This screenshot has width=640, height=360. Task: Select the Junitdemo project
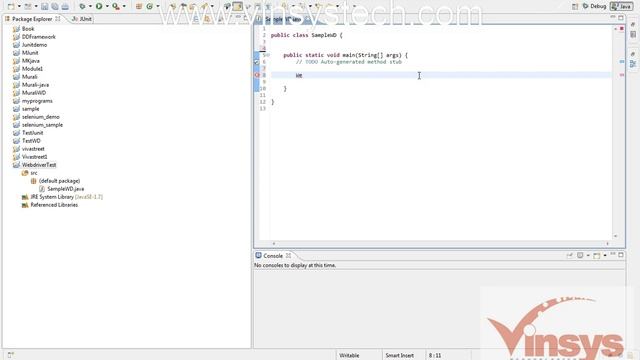[34, 45]
